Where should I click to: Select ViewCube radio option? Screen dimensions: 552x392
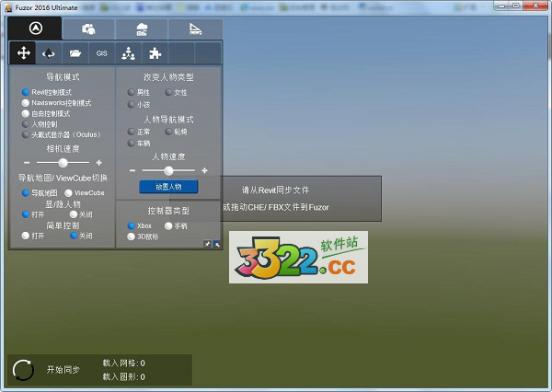pos(85,193)
